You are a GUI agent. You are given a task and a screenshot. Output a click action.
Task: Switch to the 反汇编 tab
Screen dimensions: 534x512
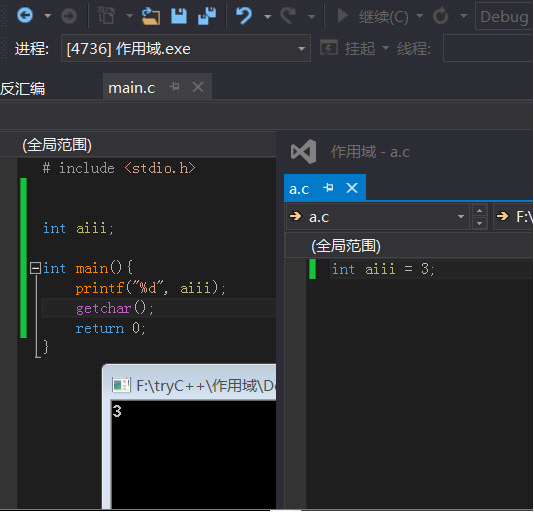point(23,89)
